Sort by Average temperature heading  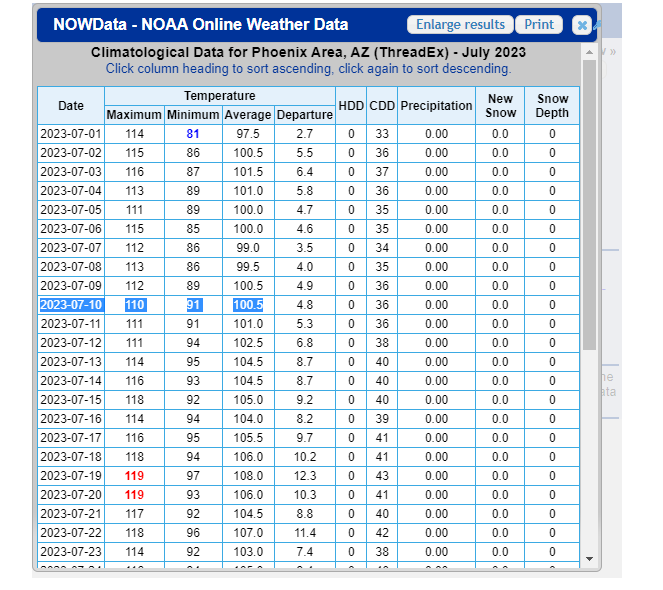(x=248, y=115)
